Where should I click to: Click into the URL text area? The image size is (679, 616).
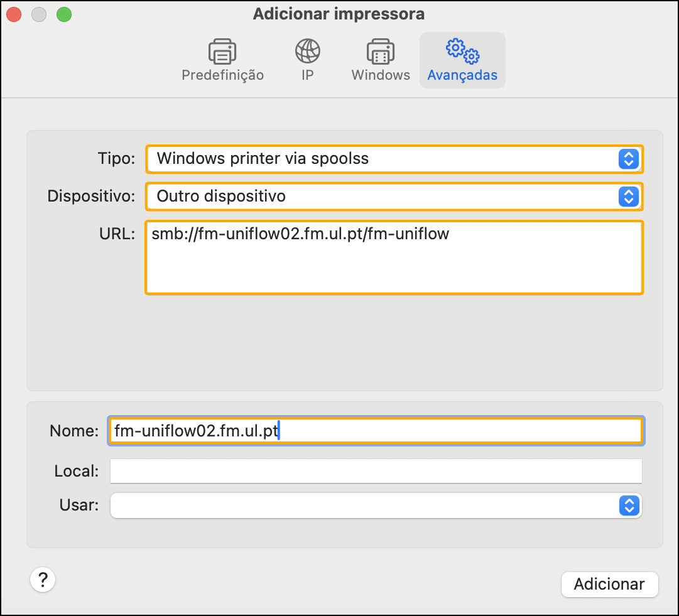coord(394,257)
